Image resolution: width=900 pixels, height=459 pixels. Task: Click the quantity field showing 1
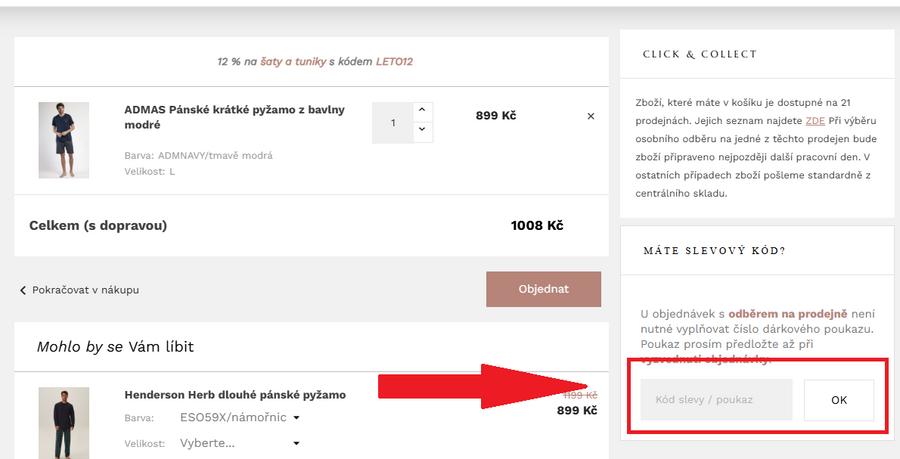click(x=394, y=122)
